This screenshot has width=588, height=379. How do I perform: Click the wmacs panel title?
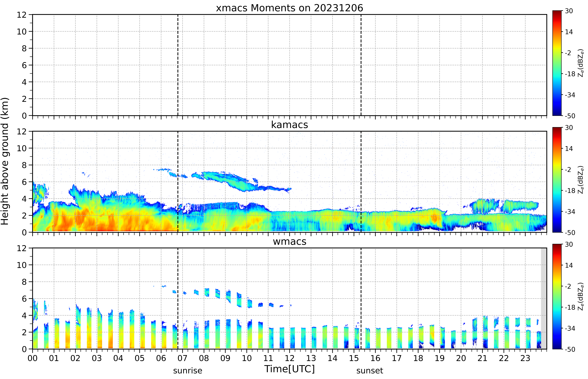[x=289, y=241]
